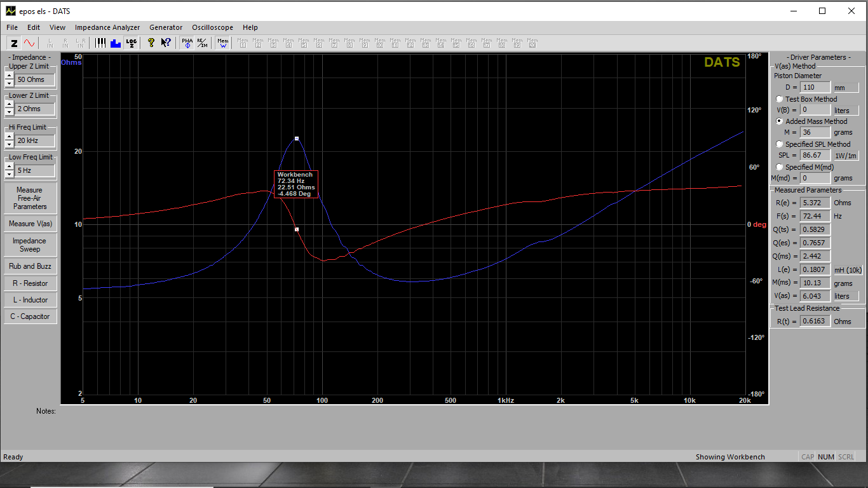
Task: Click the R(t) test lead resistance field
Action: coord(815,321)
